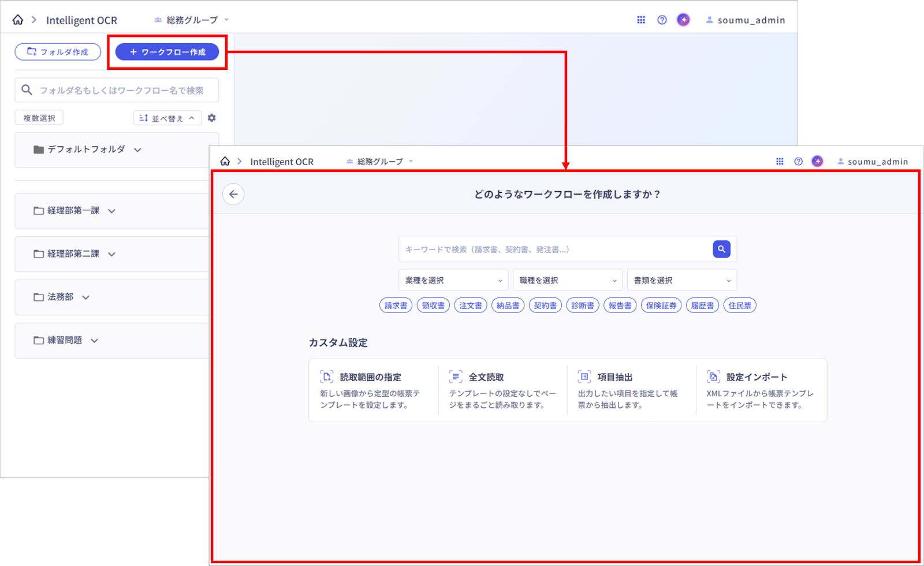
Task: Click home icon in the front window breadcrumb
Action: [225, 161]
